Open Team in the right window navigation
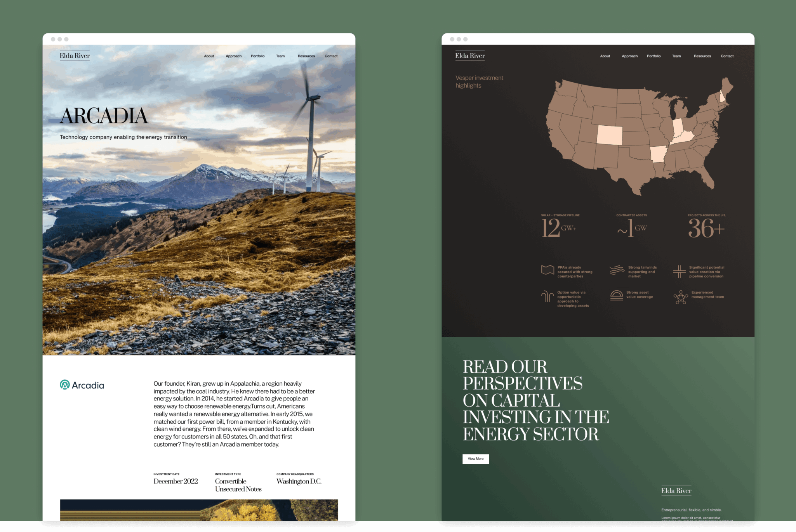Viewport: 796px width, 532px height. 676,56
